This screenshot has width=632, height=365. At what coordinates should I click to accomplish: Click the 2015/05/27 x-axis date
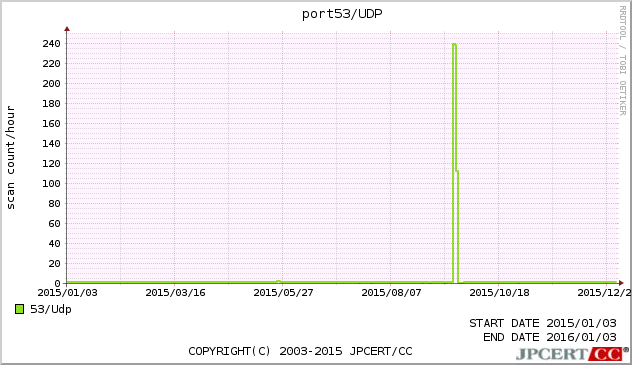point(283,292)
